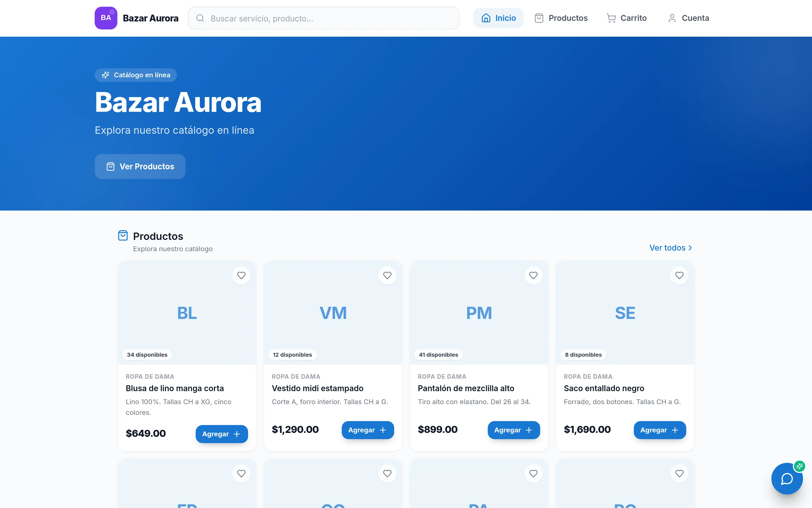
Task: Click the 34 disponibles stock badge
Action: pyautogui.click(x=147, y=355)
